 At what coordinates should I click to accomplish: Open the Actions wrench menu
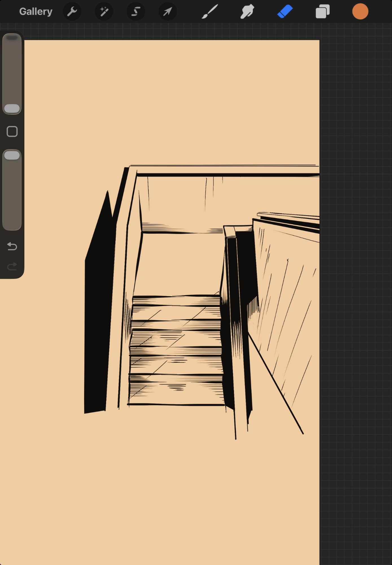(72, 12)
